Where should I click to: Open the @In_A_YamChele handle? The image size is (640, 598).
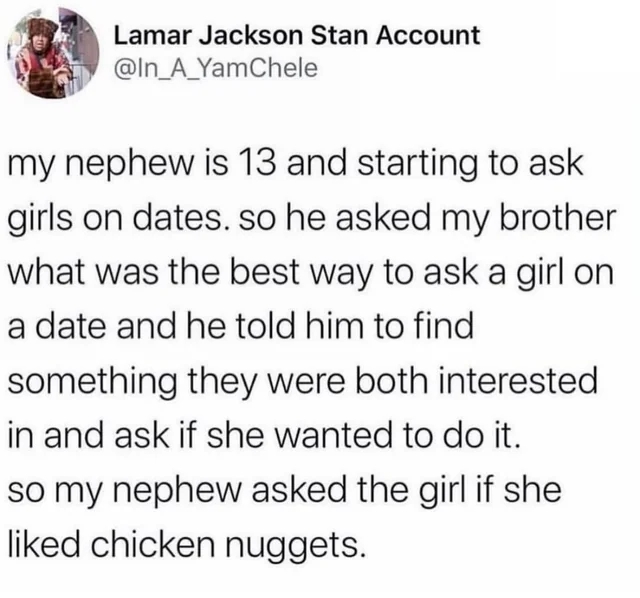tap(216, 68)
